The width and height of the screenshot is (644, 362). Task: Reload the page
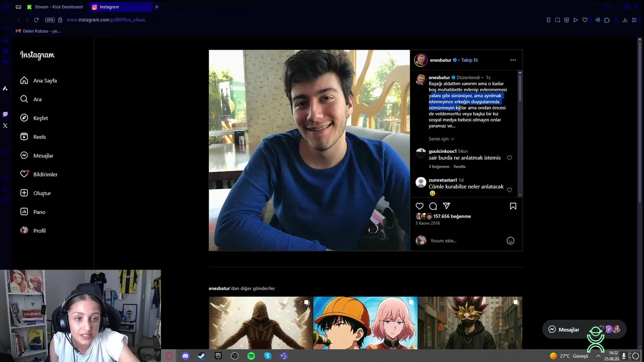[36, 20]
